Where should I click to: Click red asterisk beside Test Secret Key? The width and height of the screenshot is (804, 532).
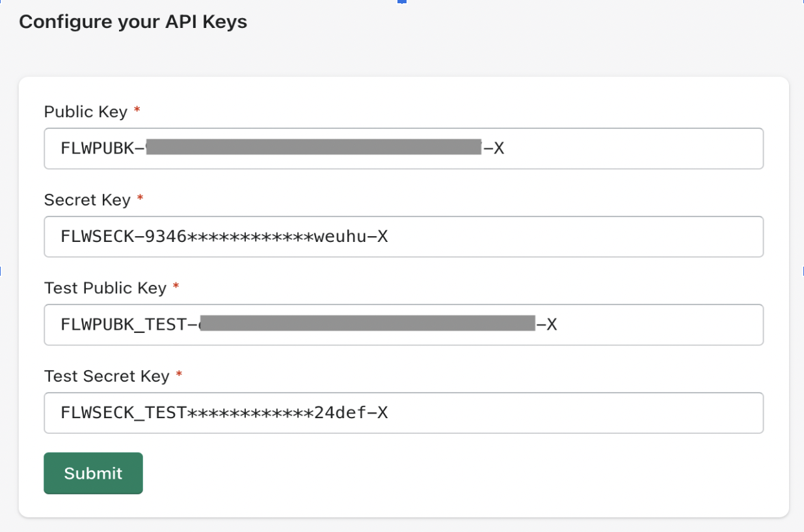pos(179,375)
